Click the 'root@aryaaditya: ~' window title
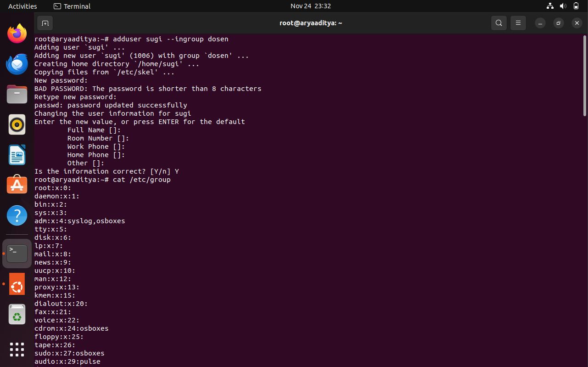The image size is (588, 367). pyautogui.click(x=311, y=23)
